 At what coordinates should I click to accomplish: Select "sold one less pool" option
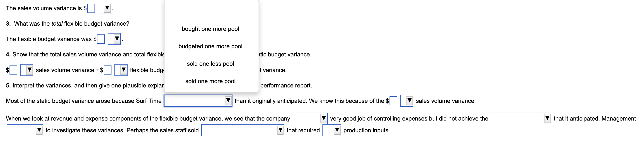coord(210,63)
